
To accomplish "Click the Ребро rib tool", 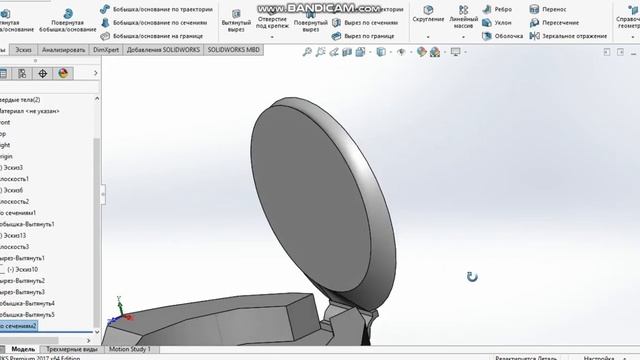I will tap(497, 9).
